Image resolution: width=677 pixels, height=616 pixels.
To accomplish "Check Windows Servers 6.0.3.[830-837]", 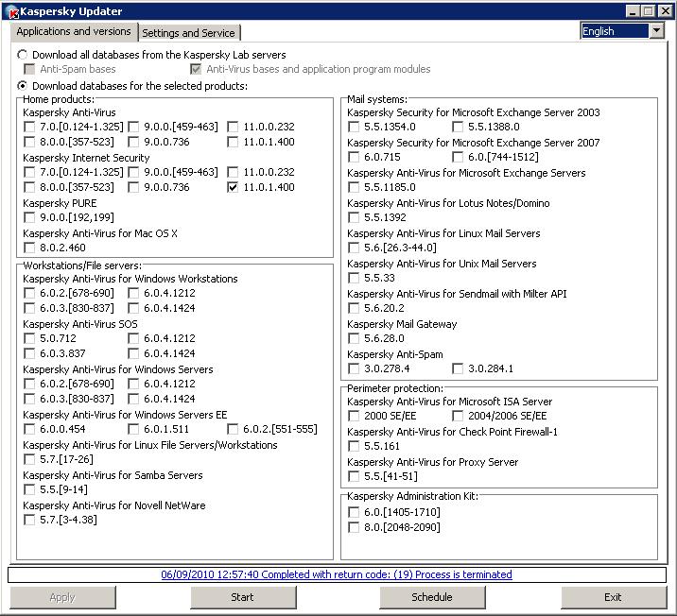I will pyautogui.click(x=29, y=399).
